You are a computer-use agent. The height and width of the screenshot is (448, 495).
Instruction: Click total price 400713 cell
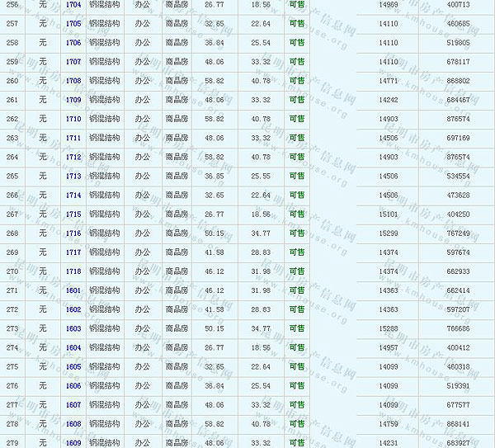coord(458,5)
